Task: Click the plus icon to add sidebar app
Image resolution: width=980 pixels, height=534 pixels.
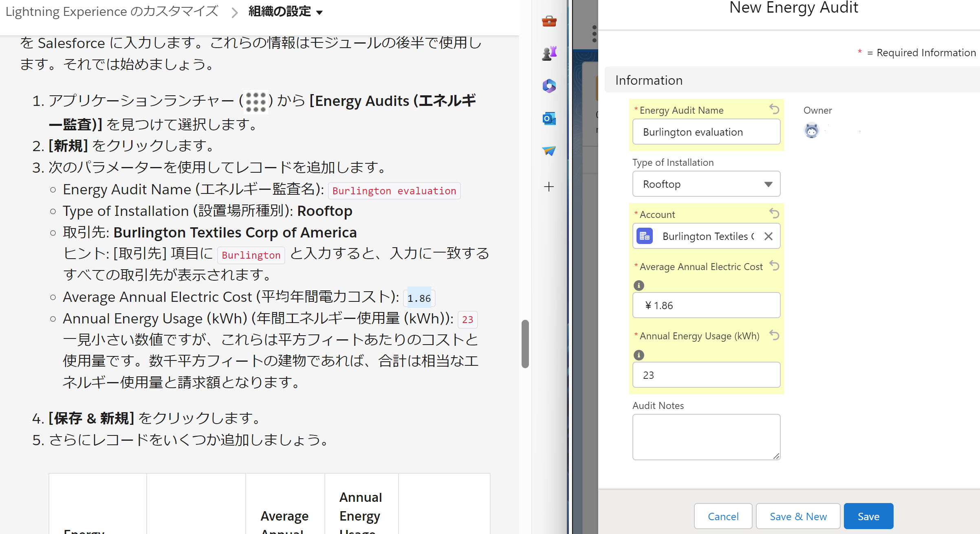Action: 549,187
